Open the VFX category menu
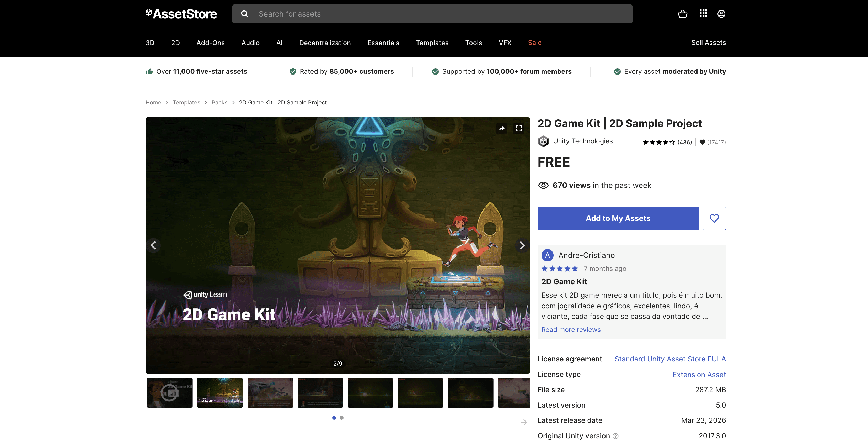Image resolution: width=868 pixels, height=442 pixels. click(505, 43)
